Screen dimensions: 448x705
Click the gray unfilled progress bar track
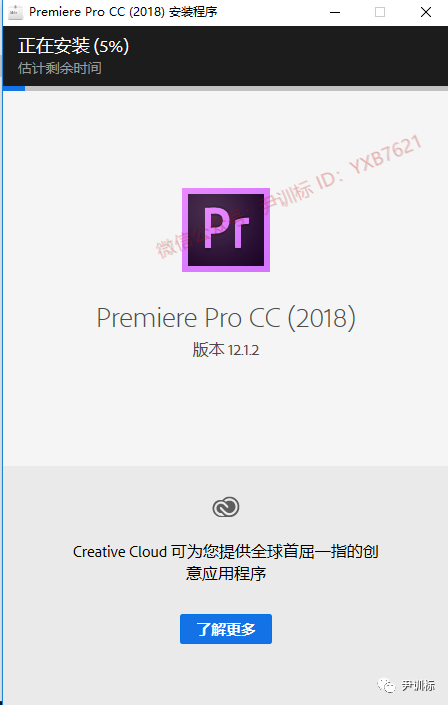(237, 88)
